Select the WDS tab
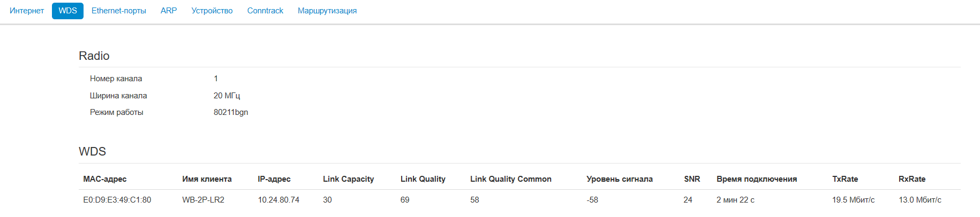 click(x=67, y=11)
